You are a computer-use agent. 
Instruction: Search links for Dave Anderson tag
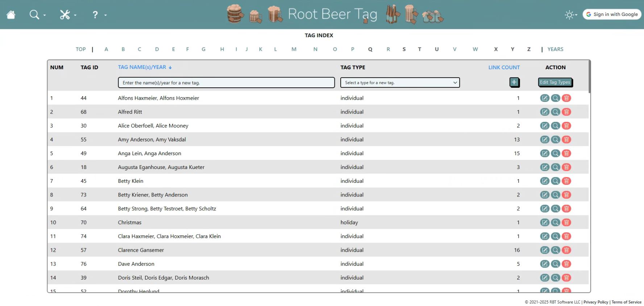coord(555,264)
